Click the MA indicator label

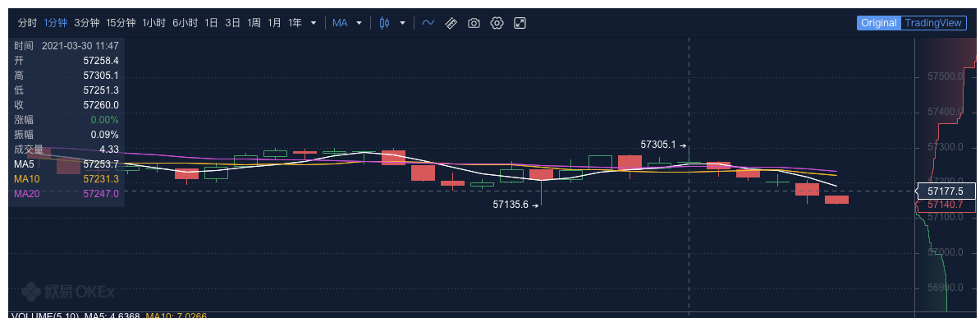pos(340,23)
